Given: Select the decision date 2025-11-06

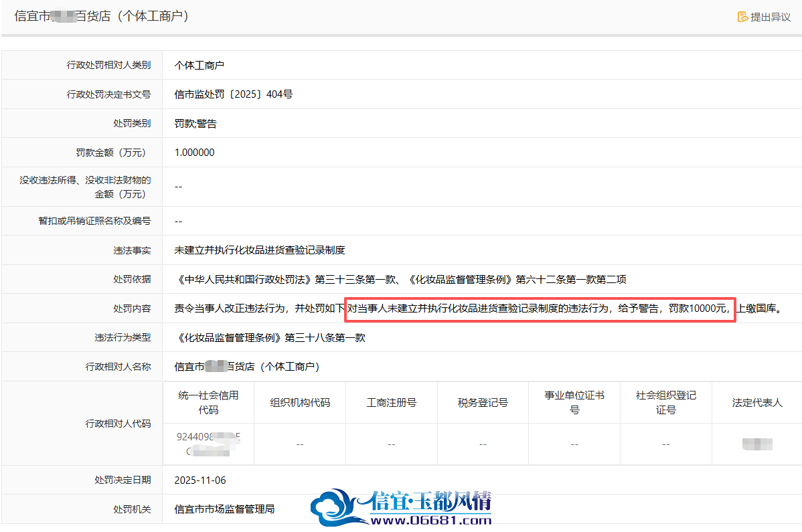Looking at the screenshot, I should 200,480.
